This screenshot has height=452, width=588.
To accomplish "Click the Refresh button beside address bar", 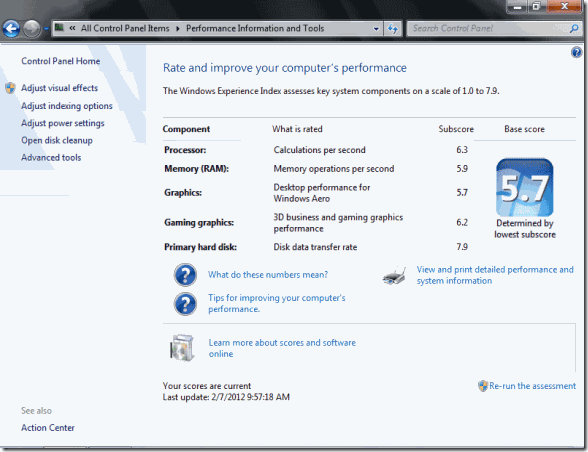I will [x=393, y=29].
